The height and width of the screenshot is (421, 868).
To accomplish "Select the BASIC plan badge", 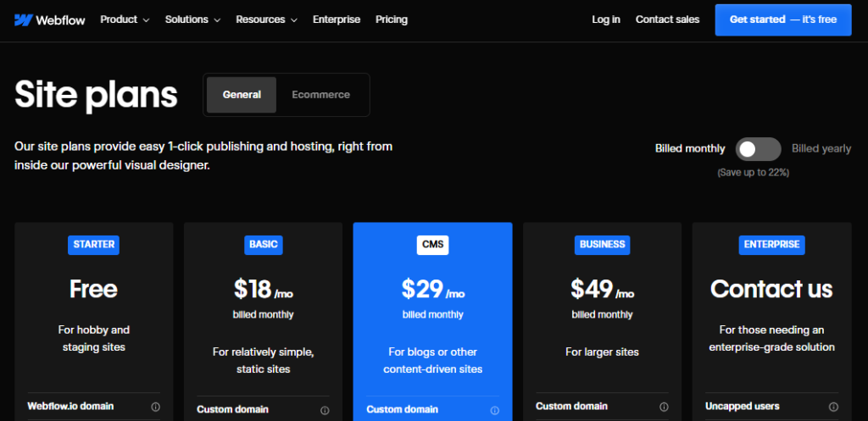I will 264,245.
